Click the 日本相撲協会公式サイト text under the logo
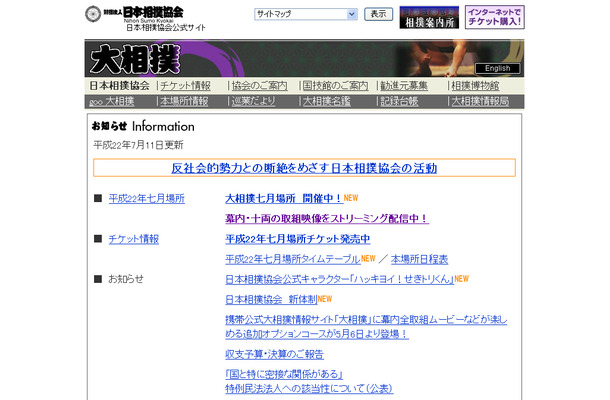This screenshot has height=400, width=610. click(166, 28)
